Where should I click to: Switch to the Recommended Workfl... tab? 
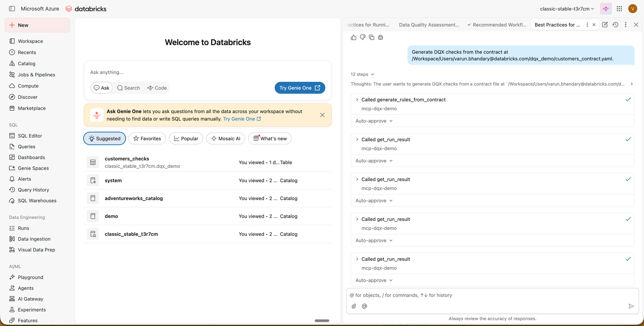click(x=497, y=25)
